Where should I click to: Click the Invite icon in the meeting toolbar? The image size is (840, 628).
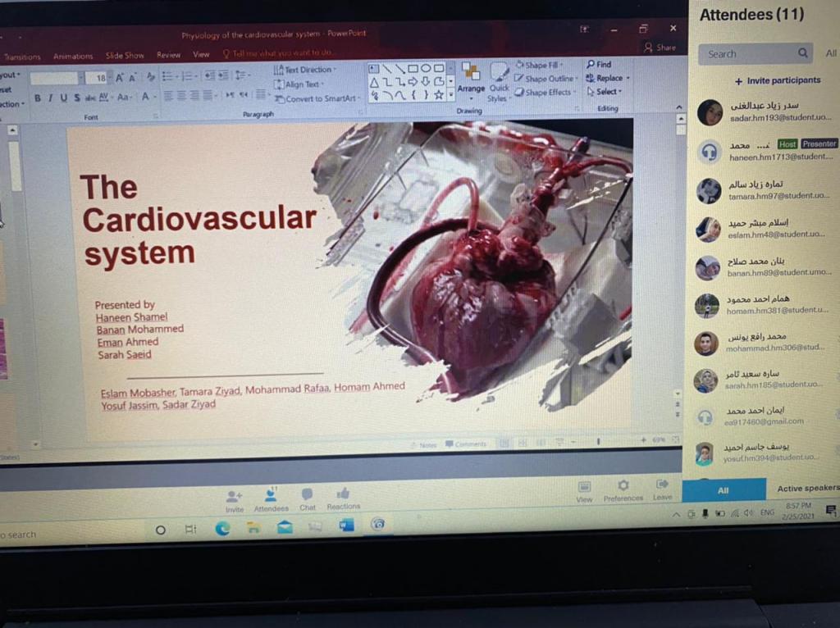pos(235,496)
